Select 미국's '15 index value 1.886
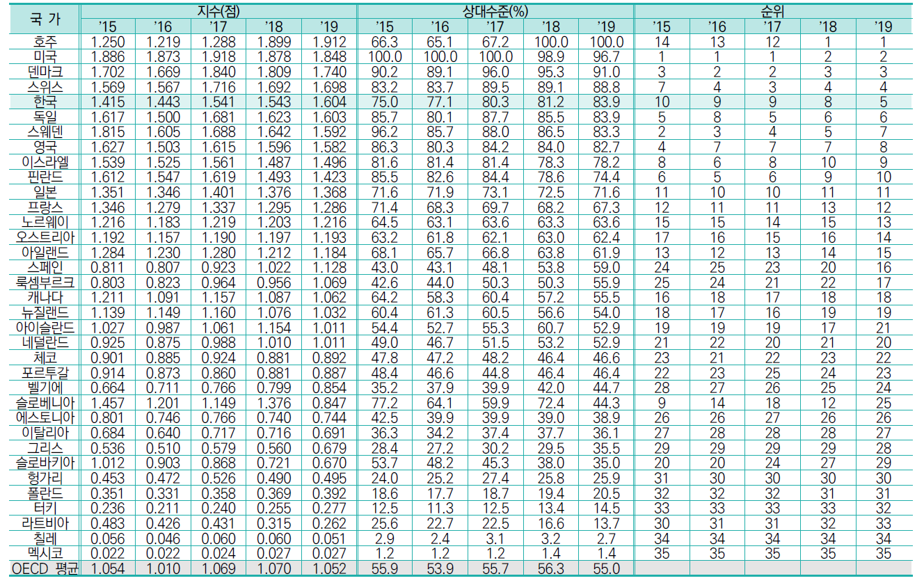Viewport: 924px width, 583px height. [x=109, y=56]
